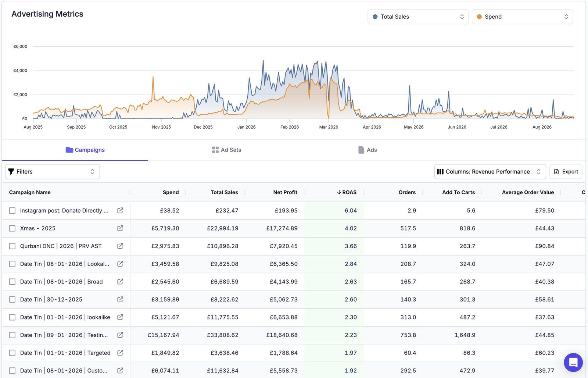Export the campaigns table

(566, 172)
